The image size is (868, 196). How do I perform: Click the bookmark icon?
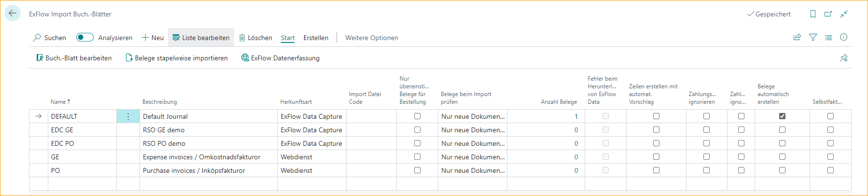click(x=813, y=14)
